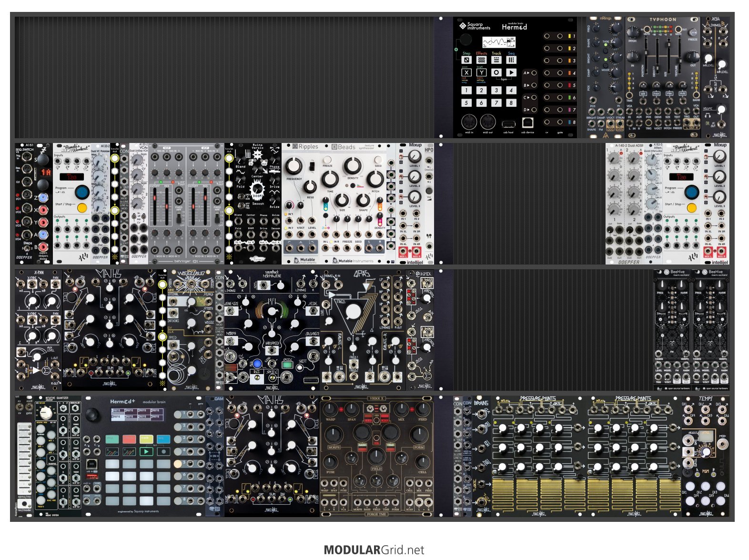749x560 pixels.
Task: Tap the Effects wave button on Hermod
Action: coord(481,60)
